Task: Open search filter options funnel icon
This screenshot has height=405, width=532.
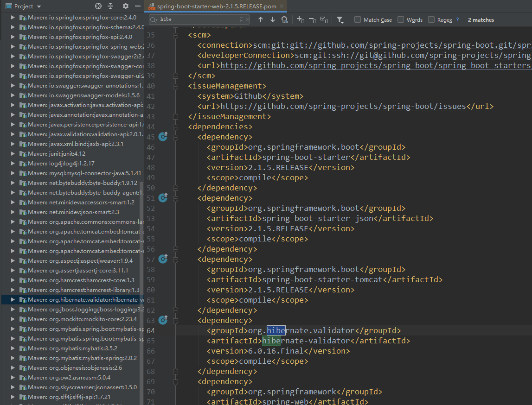Action: pyautogui.click(x=340, y=19)
